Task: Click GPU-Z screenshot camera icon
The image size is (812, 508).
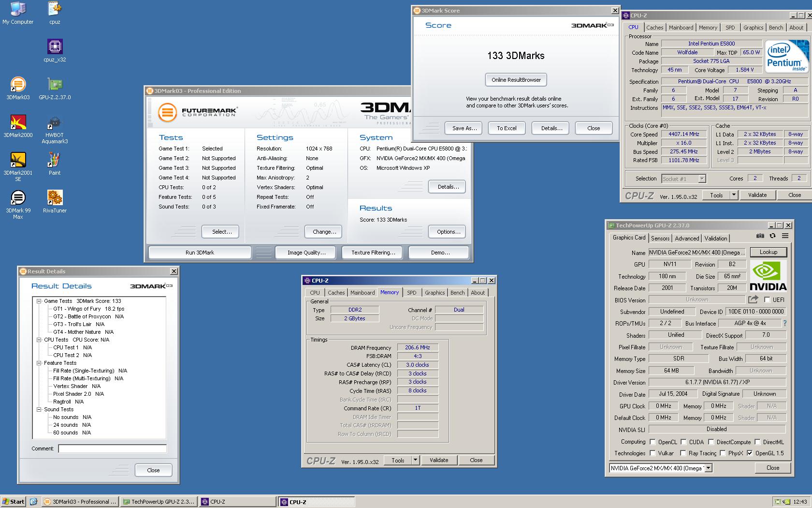Action: coord(760,236)
